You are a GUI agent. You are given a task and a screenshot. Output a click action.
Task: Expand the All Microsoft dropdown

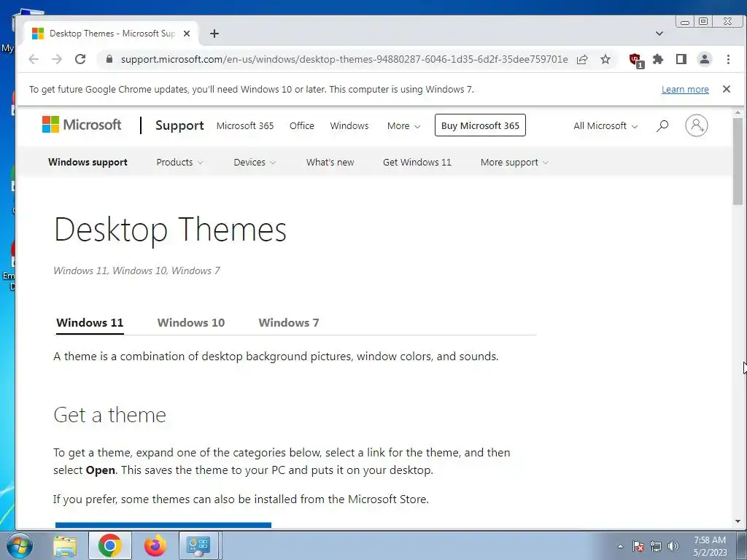click(605, 125)
